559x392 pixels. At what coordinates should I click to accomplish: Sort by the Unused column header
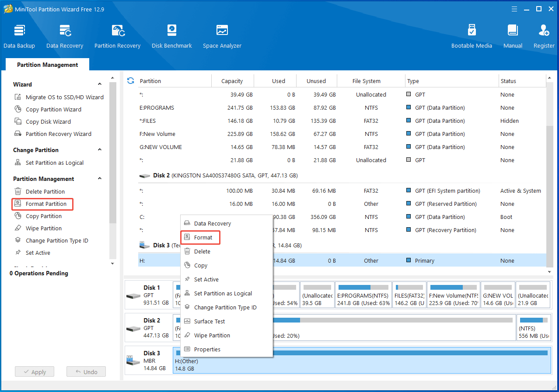(317, 81)
